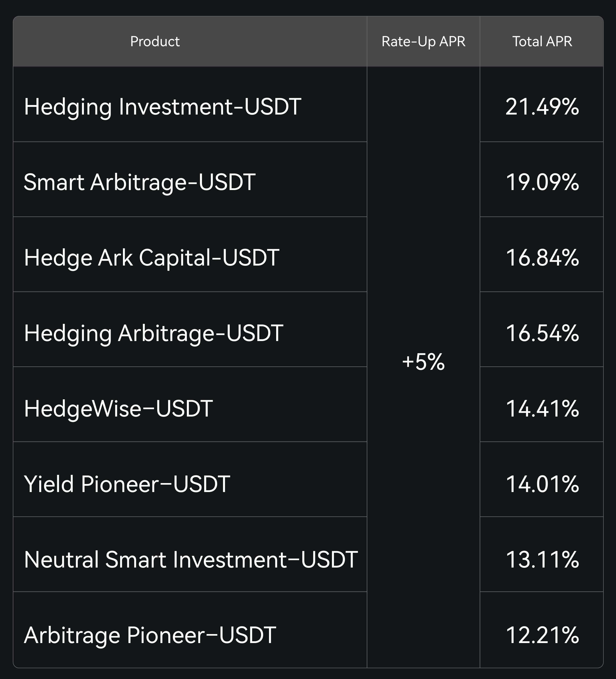
Task: Select the 19.09% total APR cell
Action: (x=542, y=182)
